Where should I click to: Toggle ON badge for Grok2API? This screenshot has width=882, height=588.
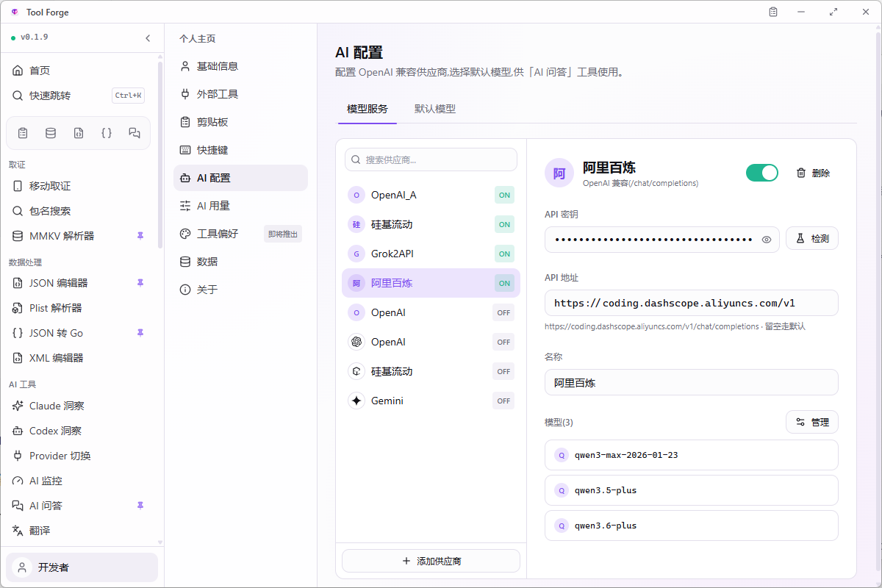[504, 254]
